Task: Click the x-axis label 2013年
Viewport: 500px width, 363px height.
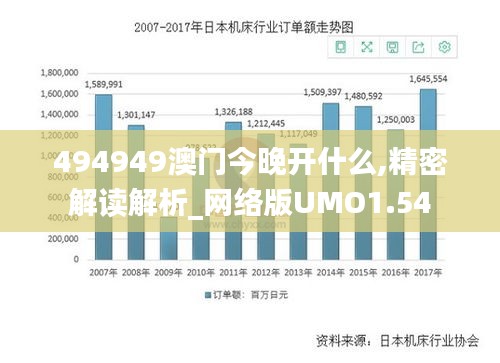Action: 298,273
